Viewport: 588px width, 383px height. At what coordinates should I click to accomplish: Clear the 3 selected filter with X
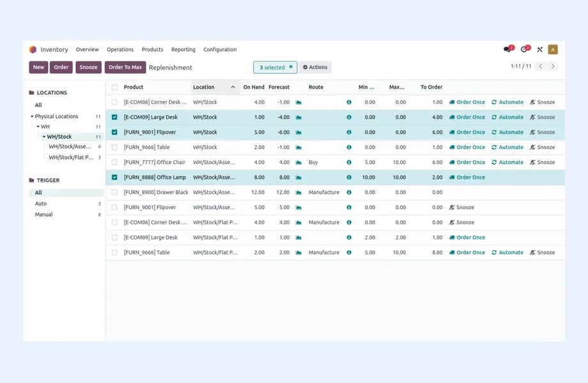291,67
